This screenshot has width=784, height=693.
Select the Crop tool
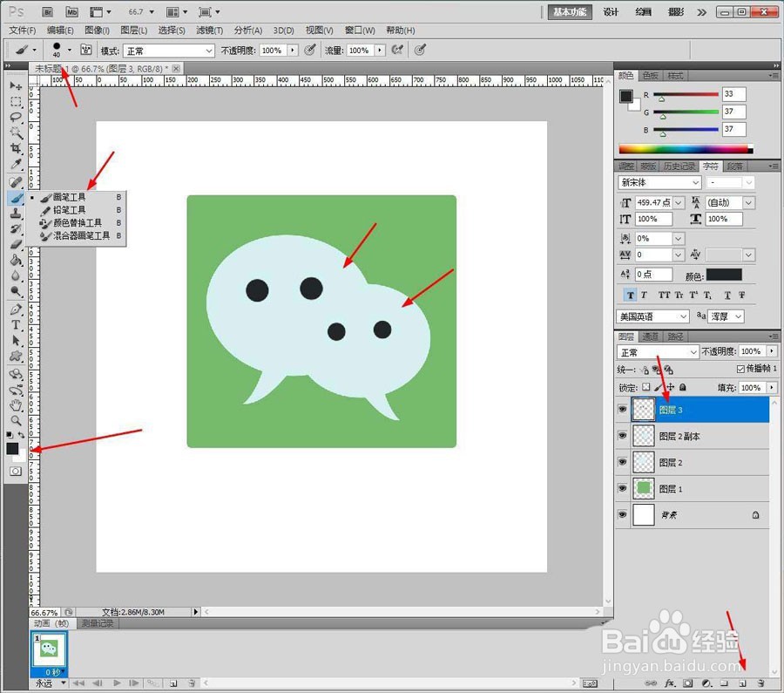click(16, 148)
